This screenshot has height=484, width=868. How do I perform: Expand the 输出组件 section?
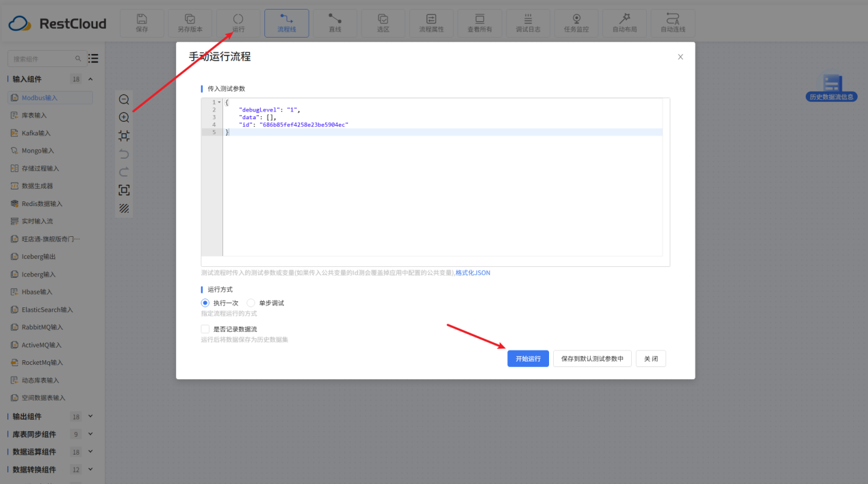coord(90,416)
